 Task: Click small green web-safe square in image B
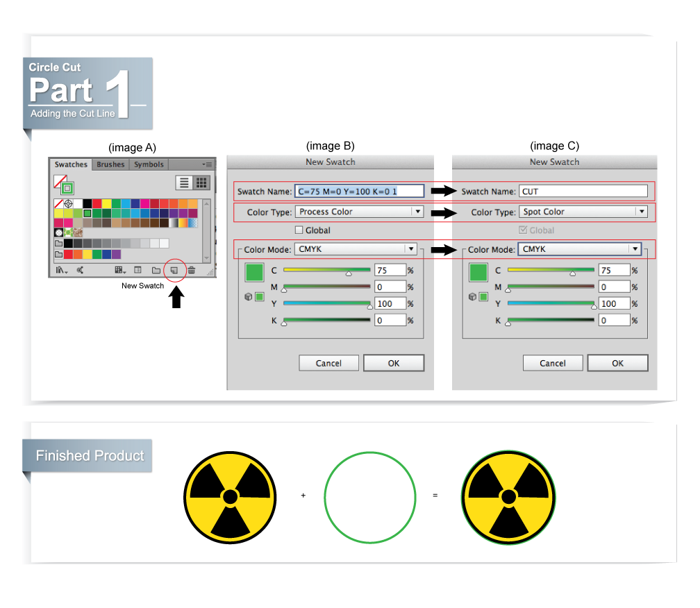click(x=260, y=296)
